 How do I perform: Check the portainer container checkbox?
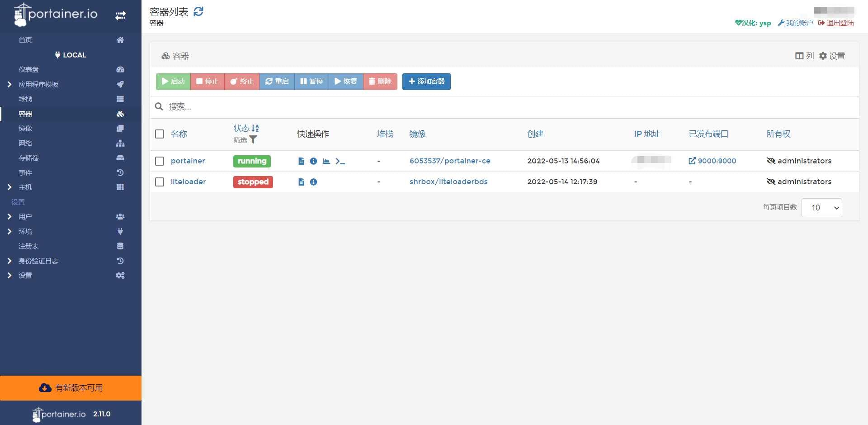pos(160,161)
